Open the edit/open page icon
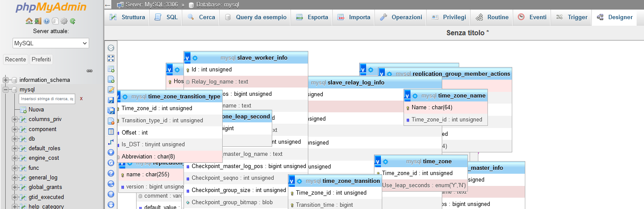Screen dimensions: 644x209 (x=111, y=90)
